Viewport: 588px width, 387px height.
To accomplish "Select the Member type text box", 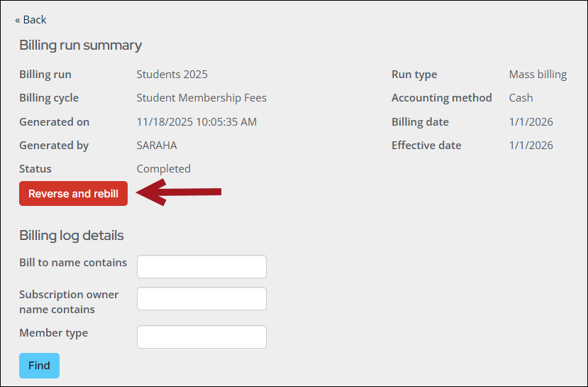I will tap(201, 337).
